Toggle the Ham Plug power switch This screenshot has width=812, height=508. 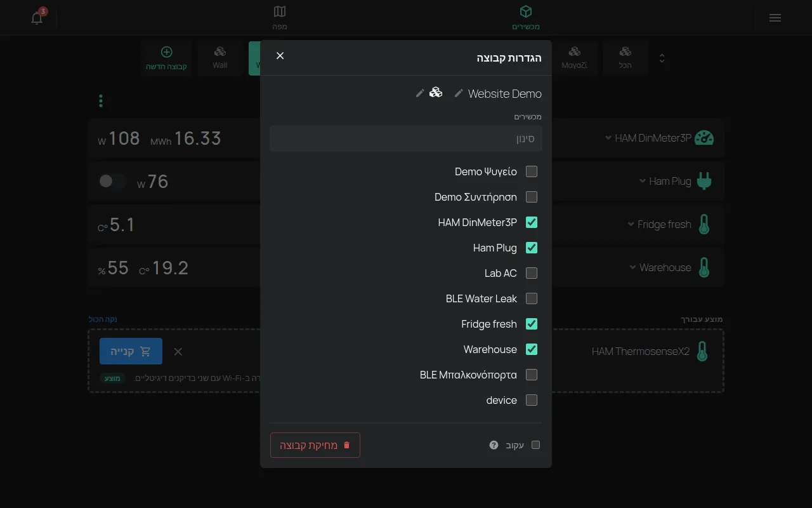click(x=113, y=181)
